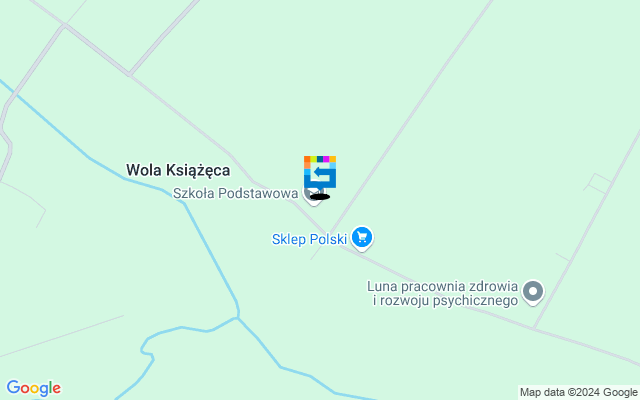The width and height of the screenshot is (640, 400).
Task: Open the Sklep Polski place label
Action: pos(309,239)
